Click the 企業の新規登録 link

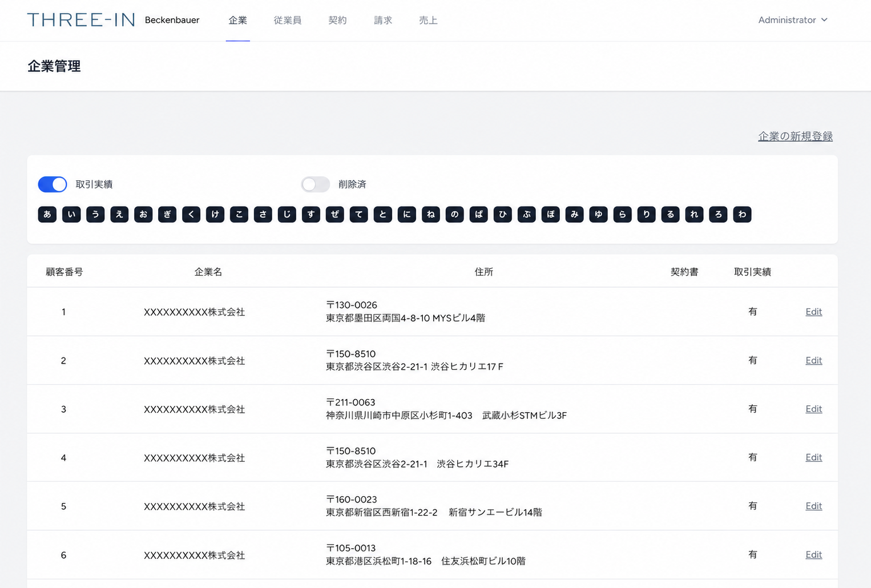pyautogui.click(x=795, y=136)
